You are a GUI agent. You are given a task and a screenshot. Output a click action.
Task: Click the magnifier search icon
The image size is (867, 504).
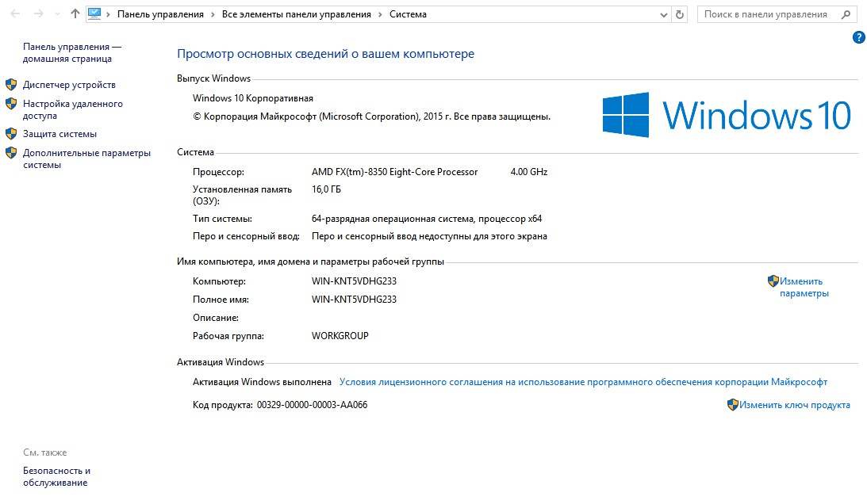point(846,14)
